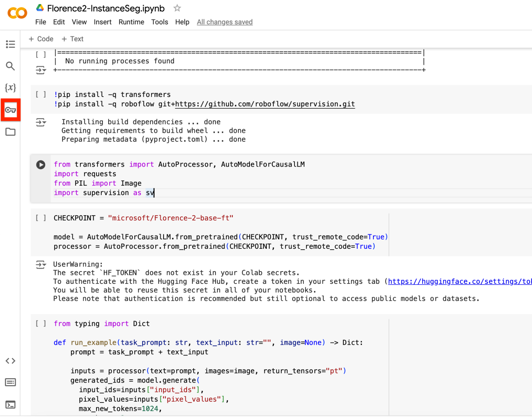Open the find and replace search icon
This screenshot has width=532, height=417.
[x=10, y=66]
